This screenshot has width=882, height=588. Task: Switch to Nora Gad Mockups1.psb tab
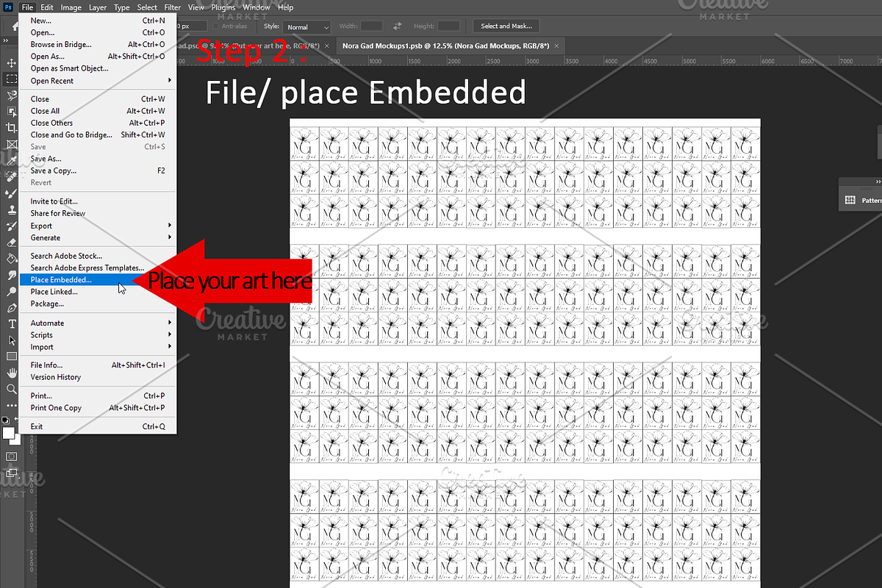tap(445, 46)
